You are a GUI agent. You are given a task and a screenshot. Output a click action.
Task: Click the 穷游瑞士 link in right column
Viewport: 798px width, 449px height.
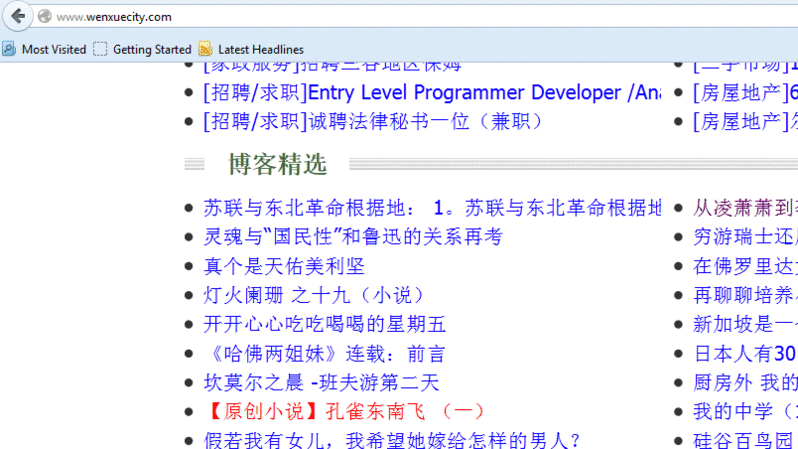click(x=745, y=237)
